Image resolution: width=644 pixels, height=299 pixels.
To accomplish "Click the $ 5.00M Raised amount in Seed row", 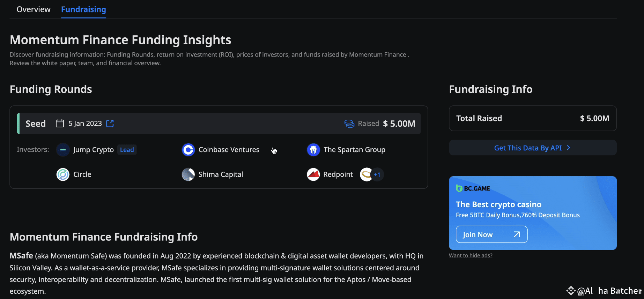I will [399, 124].
